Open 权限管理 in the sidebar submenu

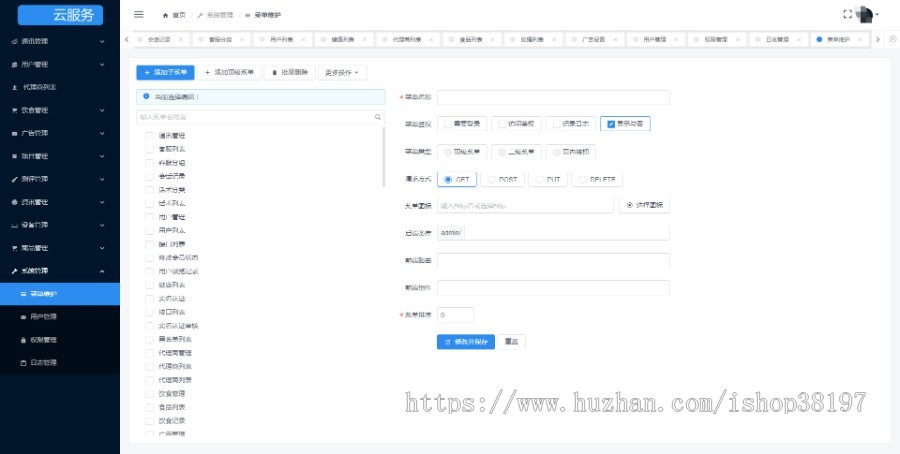60,340
